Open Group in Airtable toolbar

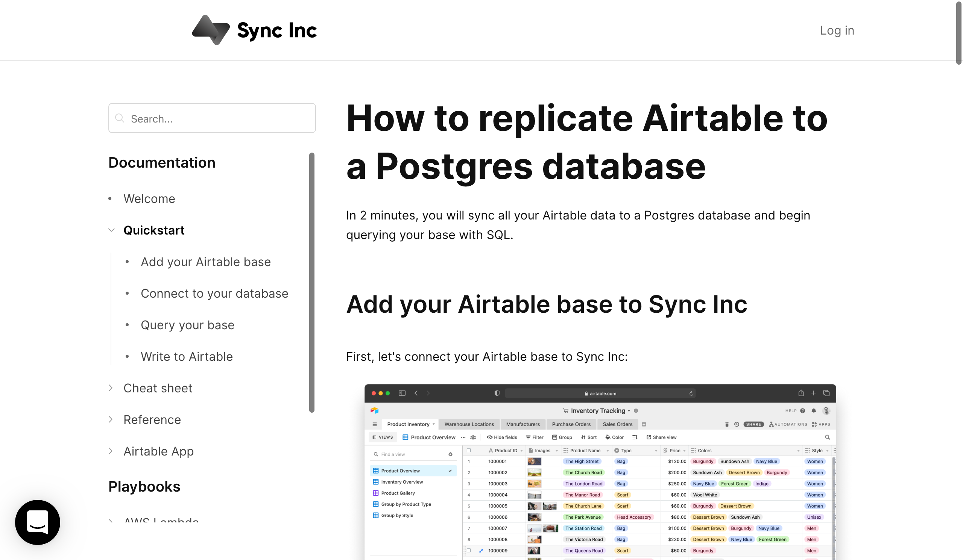coord(562,437)
